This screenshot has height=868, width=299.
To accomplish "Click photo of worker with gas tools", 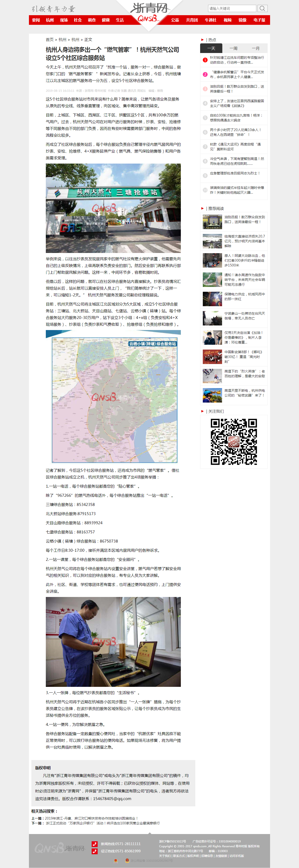I will click(113, 642).
